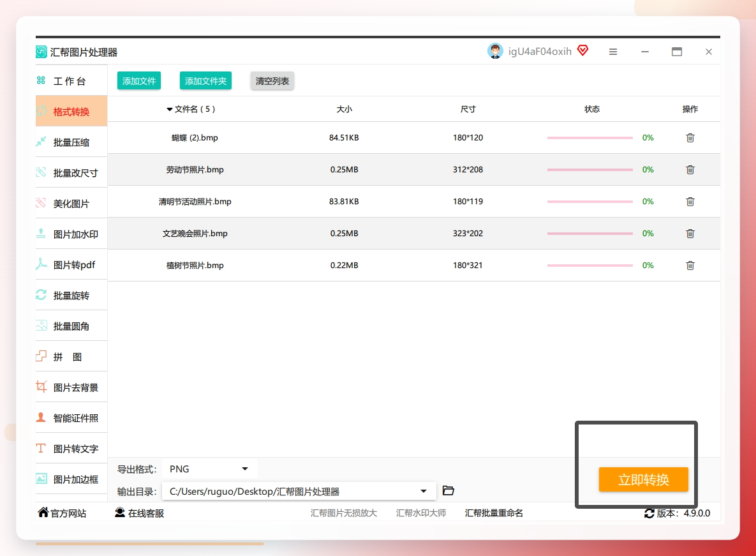The height and width of the screenshot is (556, 756).
Task: Click the 工作台 grid icon
Action: tap(41, 80)
